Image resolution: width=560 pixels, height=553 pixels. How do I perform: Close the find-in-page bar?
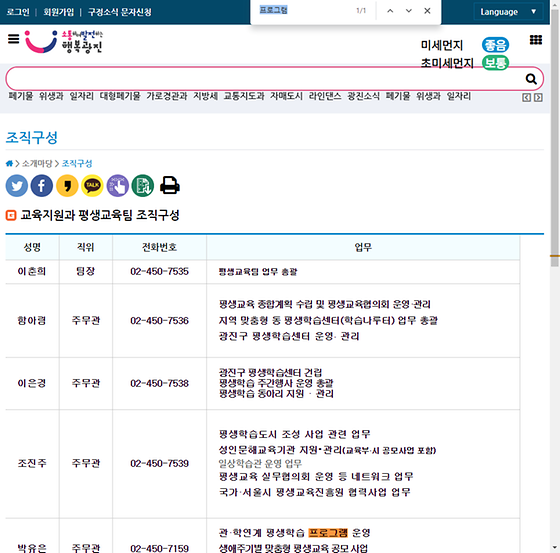tap(427, 11)
